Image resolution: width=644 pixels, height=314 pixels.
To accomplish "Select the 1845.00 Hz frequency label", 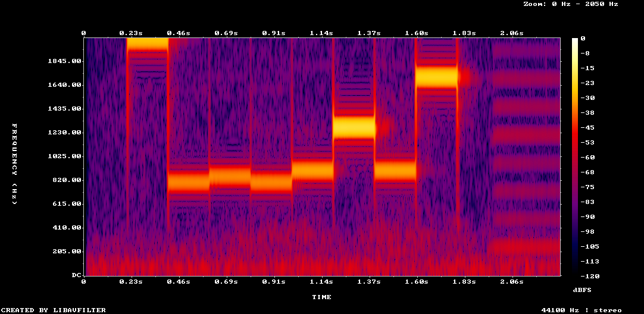I will pos(65,62).
